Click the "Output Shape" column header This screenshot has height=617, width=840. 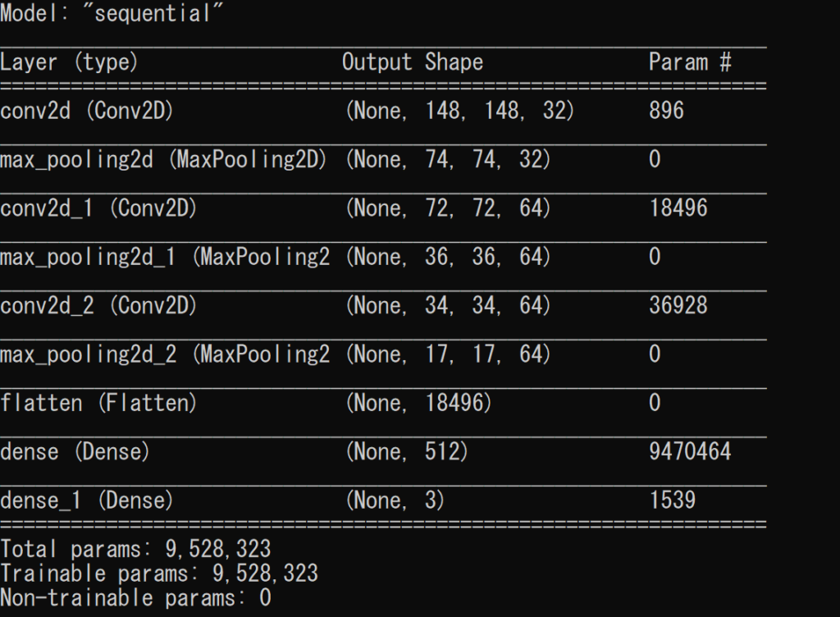(413, 62)
